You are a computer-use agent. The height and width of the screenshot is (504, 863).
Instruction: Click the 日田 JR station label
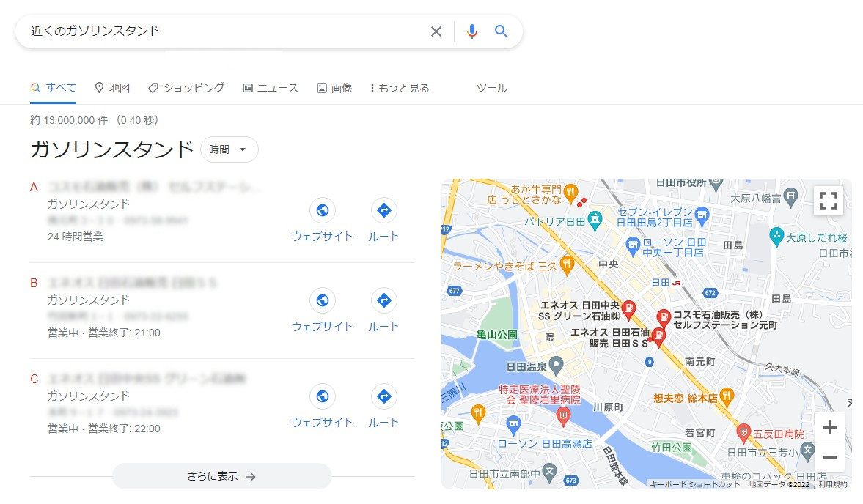point(666,283)
